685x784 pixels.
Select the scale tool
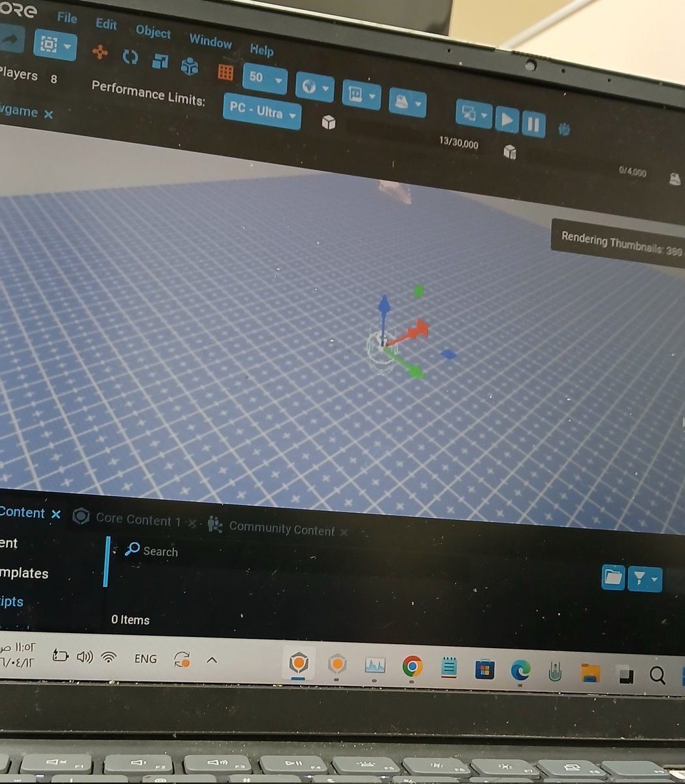pyautogui.click(x=160, y=61)
